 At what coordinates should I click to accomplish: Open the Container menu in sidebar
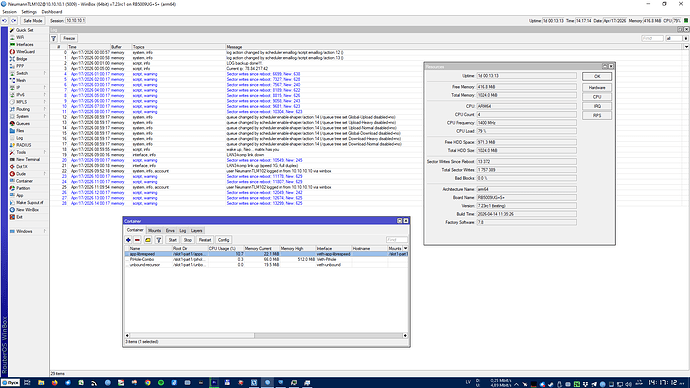(x=24, y=181)
